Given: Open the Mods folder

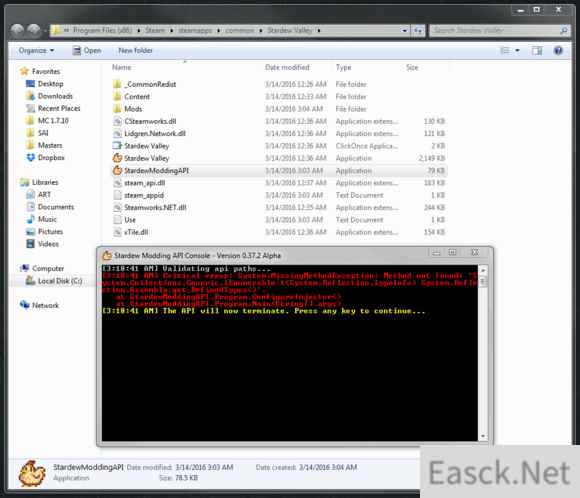Looking at the screenshot, I should click(279, 109).
